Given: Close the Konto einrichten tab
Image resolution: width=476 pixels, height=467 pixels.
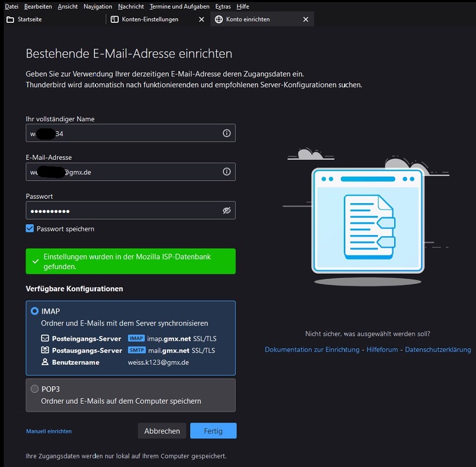Looking at the screenshot, I should click(x=305, y=20).
